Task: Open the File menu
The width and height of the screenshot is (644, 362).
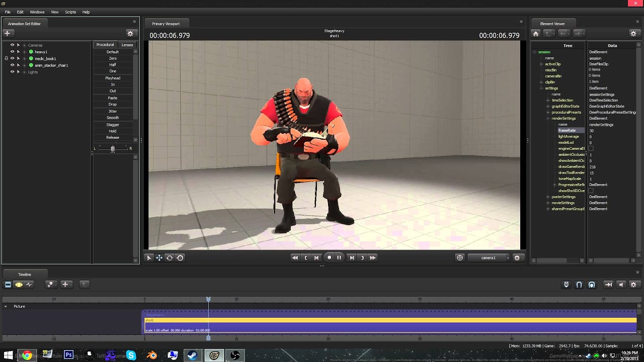Action: coord(8,12)
